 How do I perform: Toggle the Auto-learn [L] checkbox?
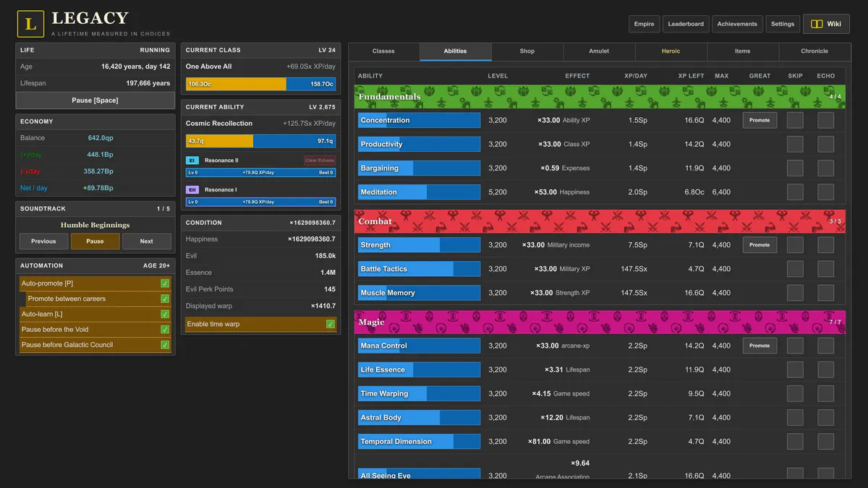click(165, 314)
